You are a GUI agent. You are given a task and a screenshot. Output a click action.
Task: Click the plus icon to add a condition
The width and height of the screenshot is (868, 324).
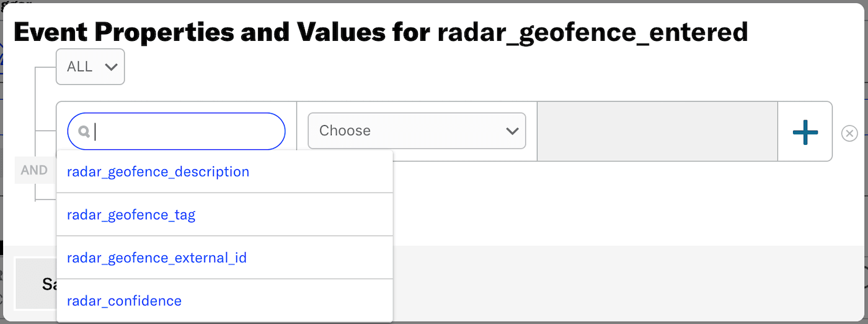pos(805,131)
